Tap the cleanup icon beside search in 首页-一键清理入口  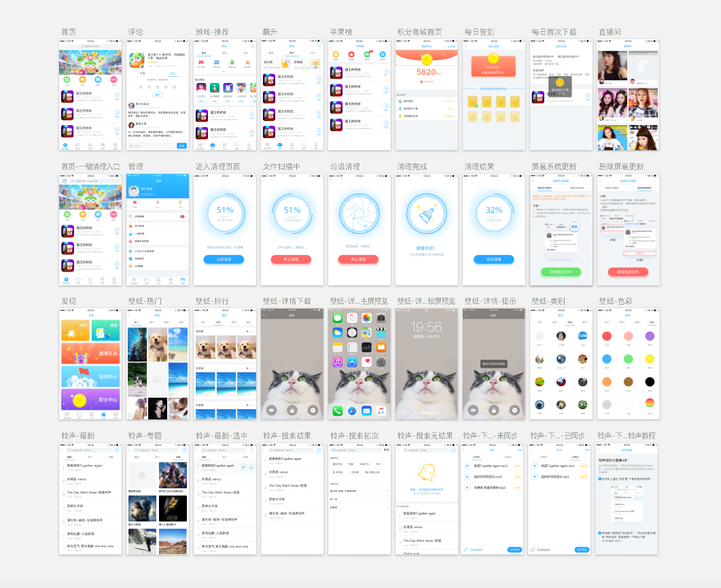click(x=65, y=181)
